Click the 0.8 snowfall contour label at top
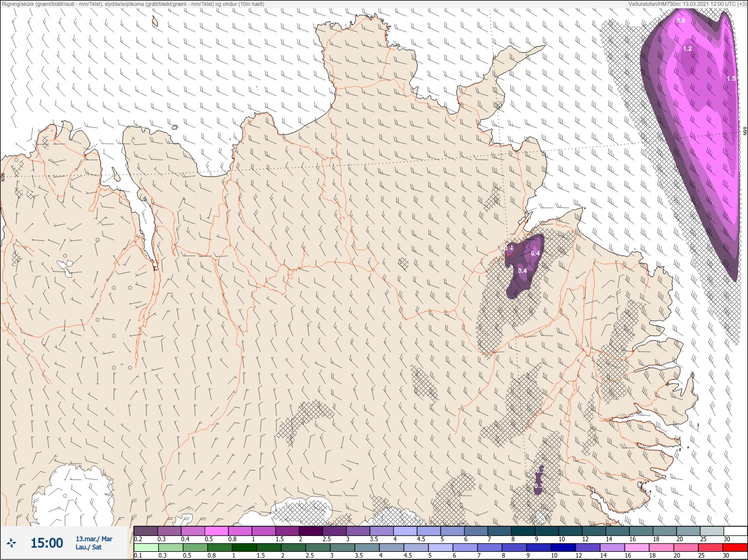Image resolution: width=748 pixels, height=560 pixels. (681, 20)
